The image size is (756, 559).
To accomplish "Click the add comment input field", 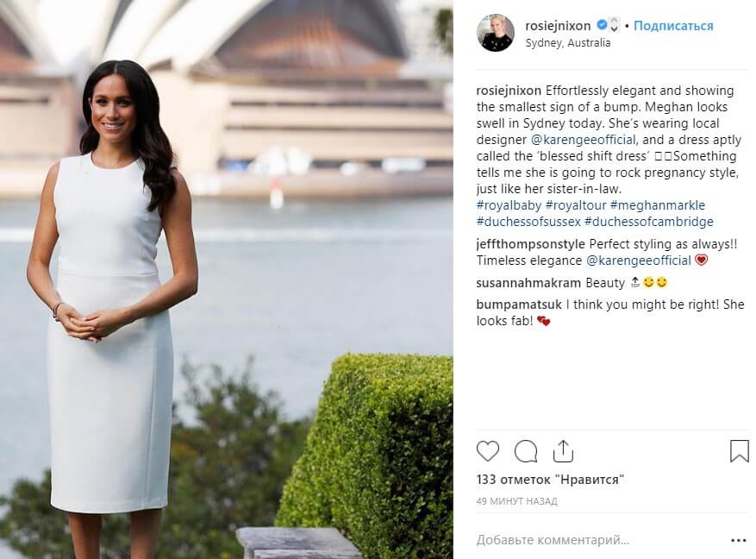I will [x=600, y=541].
